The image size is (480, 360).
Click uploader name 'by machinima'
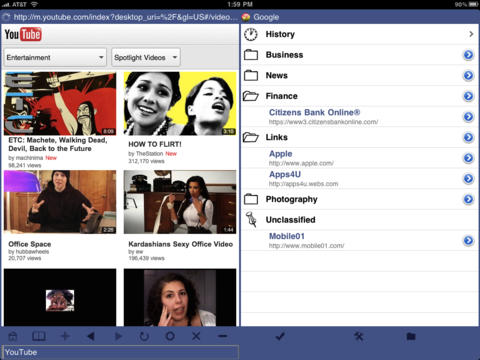pyautogui.click(x=26, y=158)
